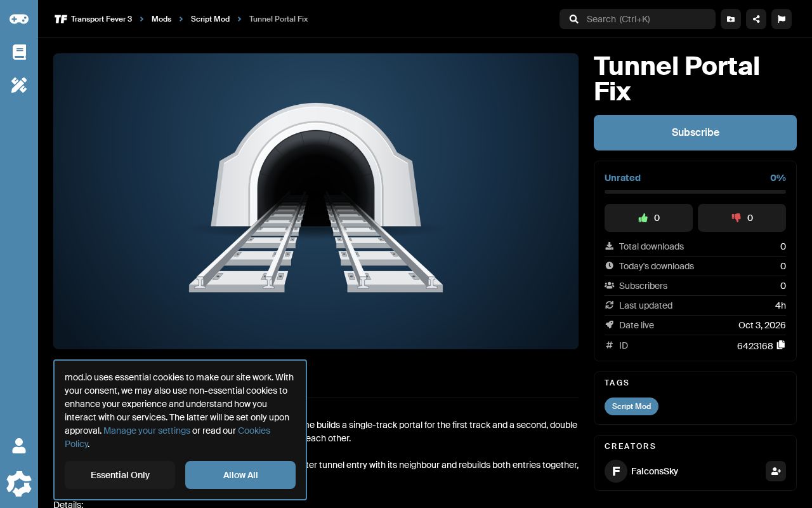Click the report flag icon
The image size is (812, 508).
(x=782, y=19)
